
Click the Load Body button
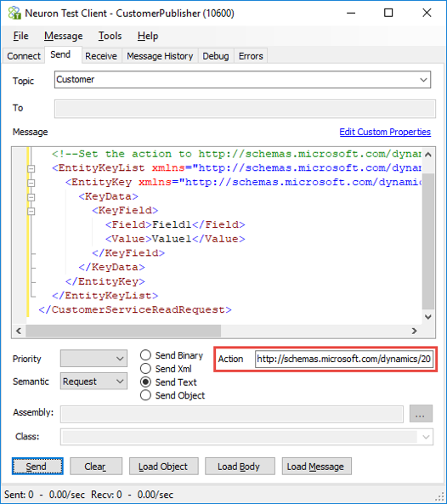pyautogui.click(x=240, y=466)
